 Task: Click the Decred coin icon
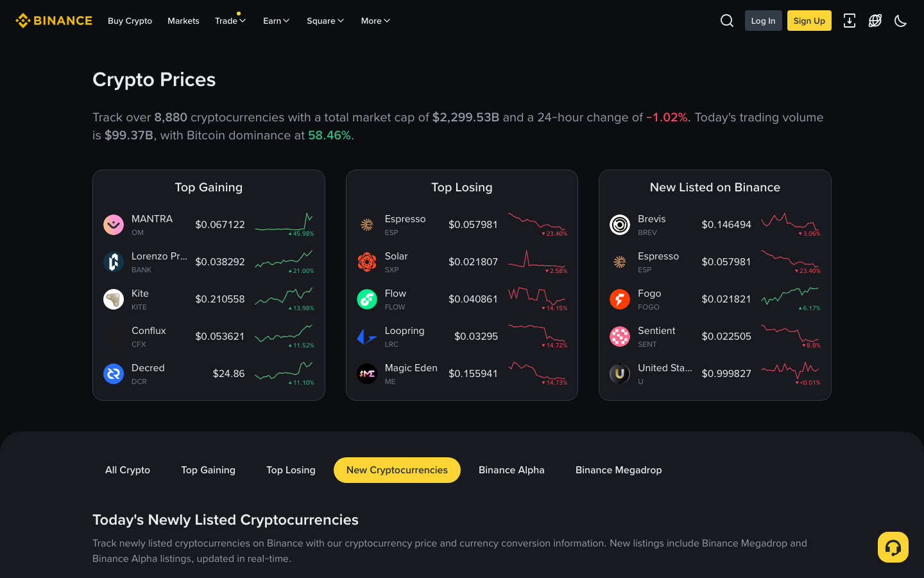pos(114,373)
